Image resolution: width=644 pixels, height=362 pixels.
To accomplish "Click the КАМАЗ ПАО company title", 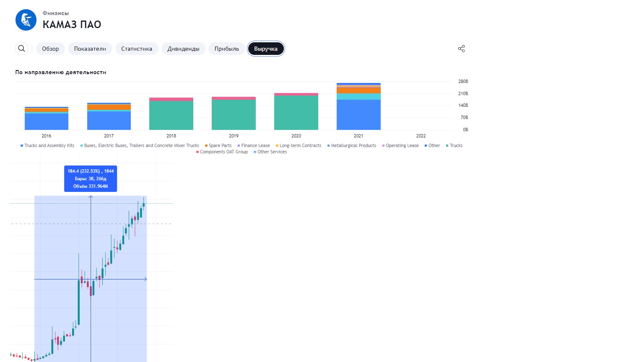I will pos(72,24).
